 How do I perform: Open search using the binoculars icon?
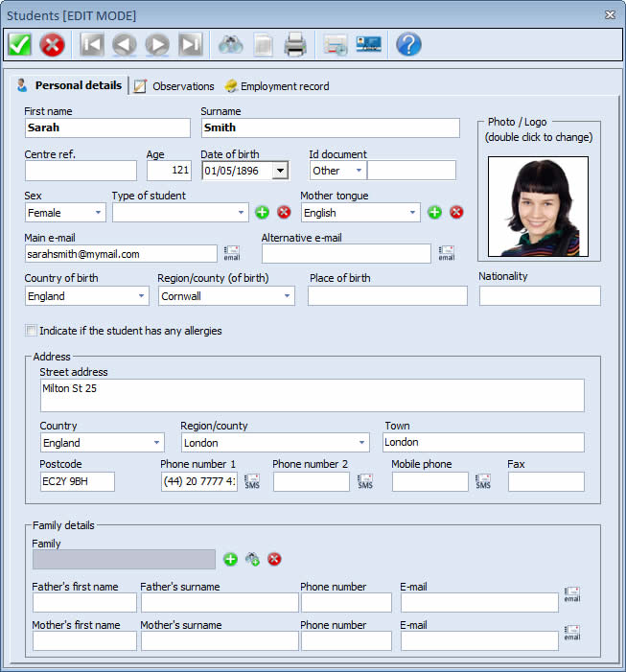coord(230,44)
